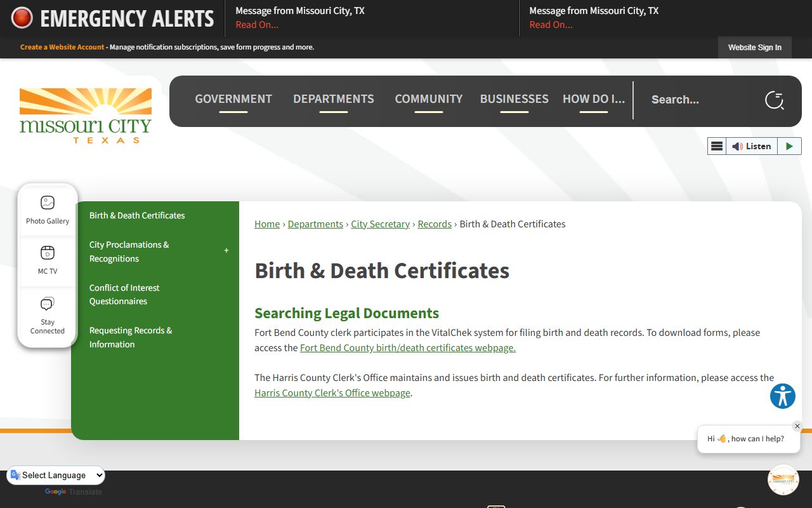Open City Proclamations & Recognitions page
Image resolution: width=812 pixels, height=508 pixels.
click(129, 251)
